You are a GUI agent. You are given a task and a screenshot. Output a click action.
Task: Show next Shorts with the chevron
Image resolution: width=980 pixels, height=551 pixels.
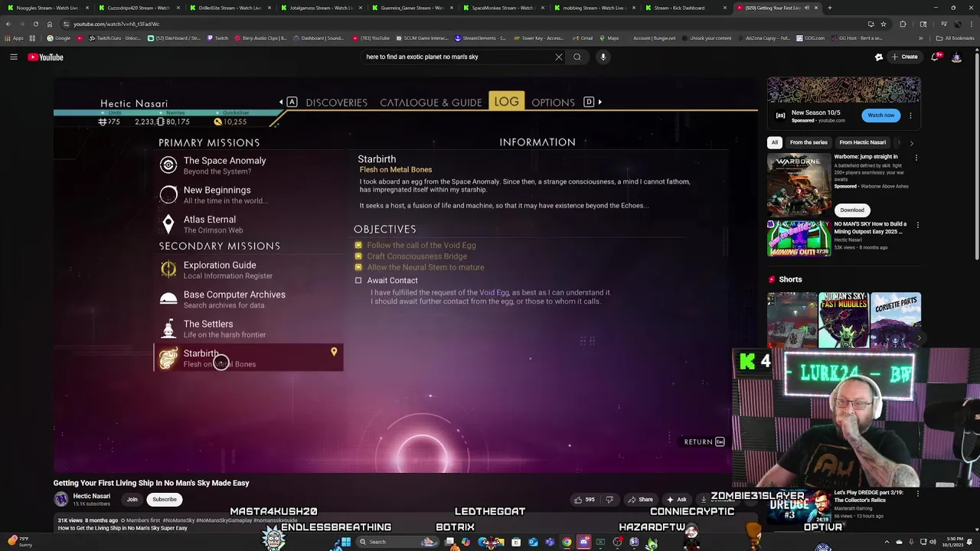920,337
